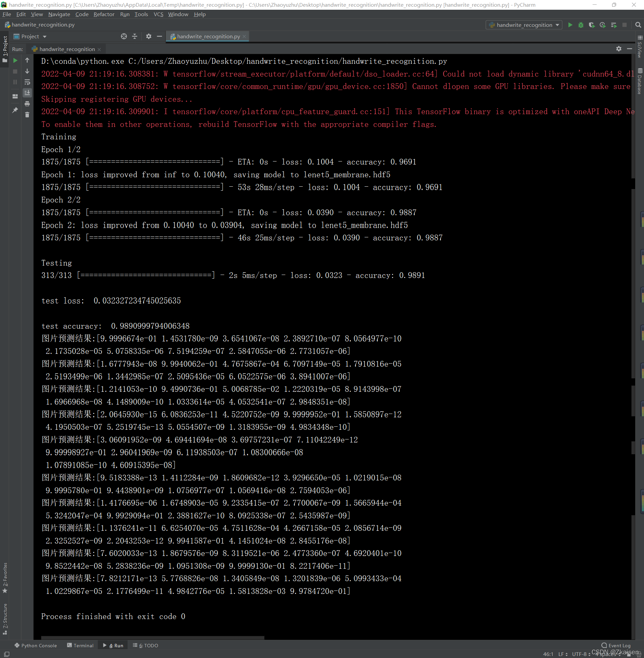Screen dimensions: 644x658
Task: Open the Python Console tool window
Action: [x=36, y=646]
